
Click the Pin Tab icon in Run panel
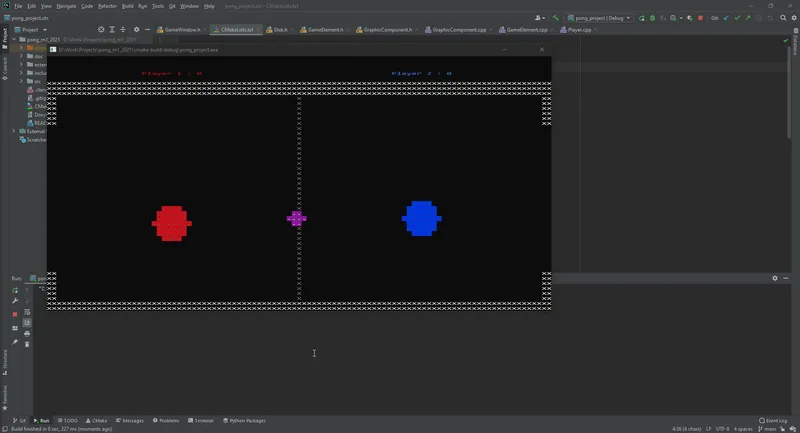pos(15,342)
